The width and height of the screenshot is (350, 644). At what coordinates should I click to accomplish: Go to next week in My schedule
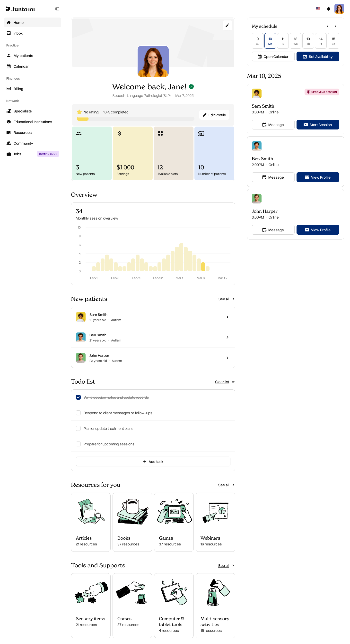(335, 26)
